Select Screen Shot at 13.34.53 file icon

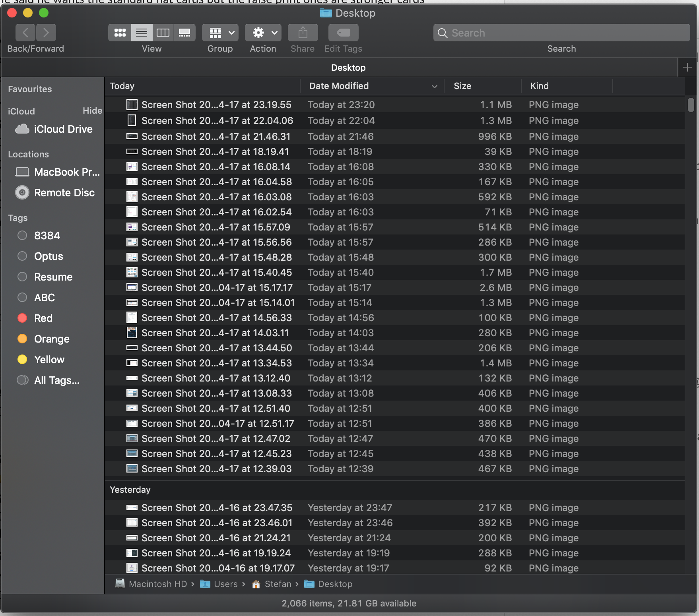pos(132,363)
